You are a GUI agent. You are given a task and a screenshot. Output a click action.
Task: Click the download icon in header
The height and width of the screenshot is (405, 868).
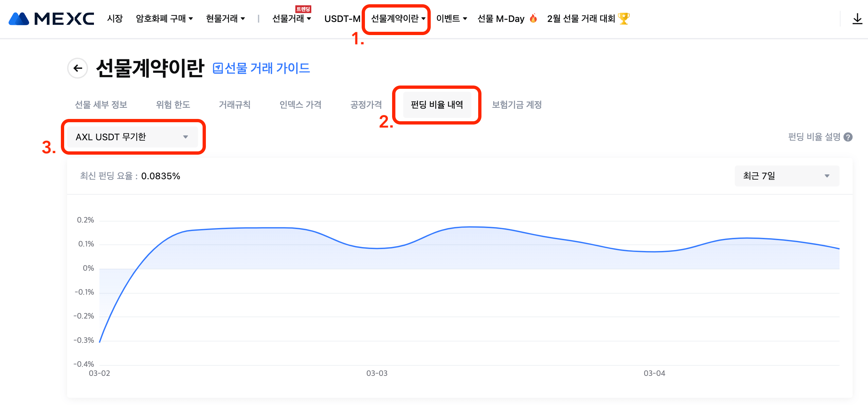tap(857, 19)
